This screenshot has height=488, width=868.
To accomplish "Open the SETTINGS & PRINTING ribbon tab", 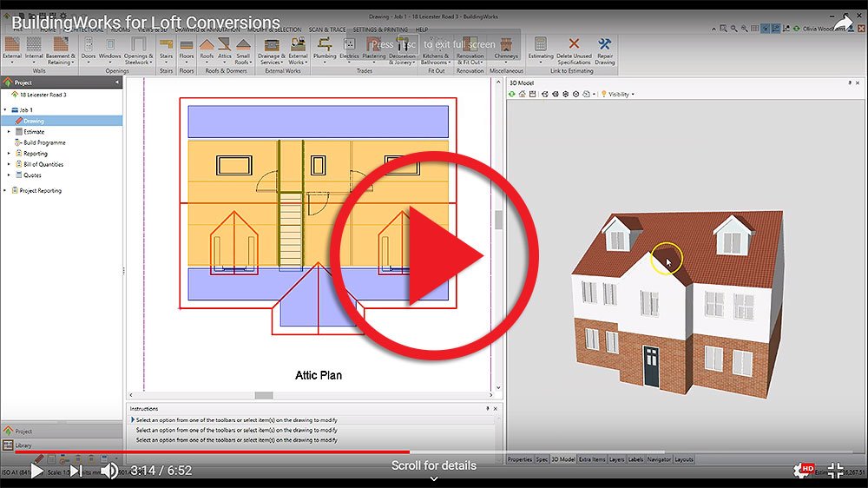I will (380, 30).
